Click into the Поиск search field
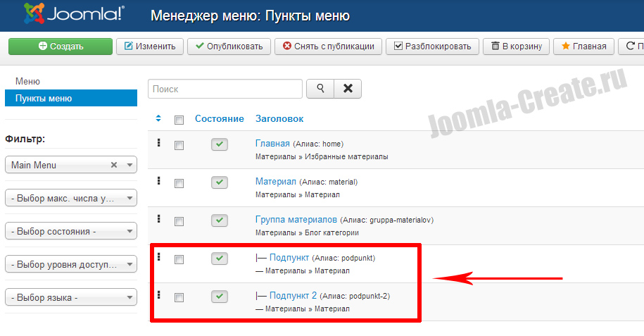The width and height of the screenshot is (644, 336). (225, 89)
